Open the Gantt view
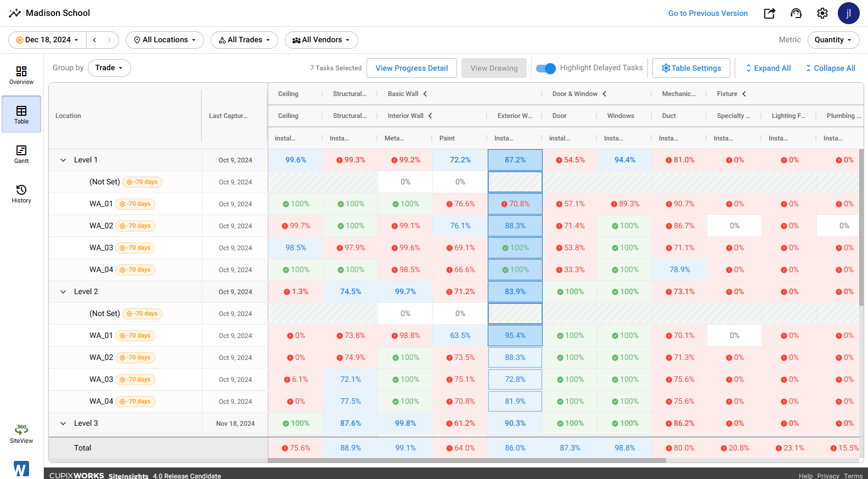This screenshot has width=868, height=479. (x=21, y=154)
